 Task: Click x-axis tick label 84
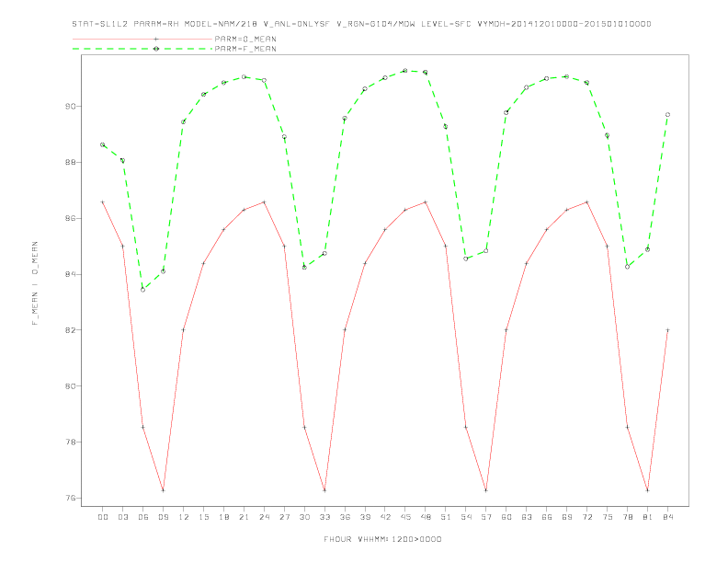(x=667, y=517)
